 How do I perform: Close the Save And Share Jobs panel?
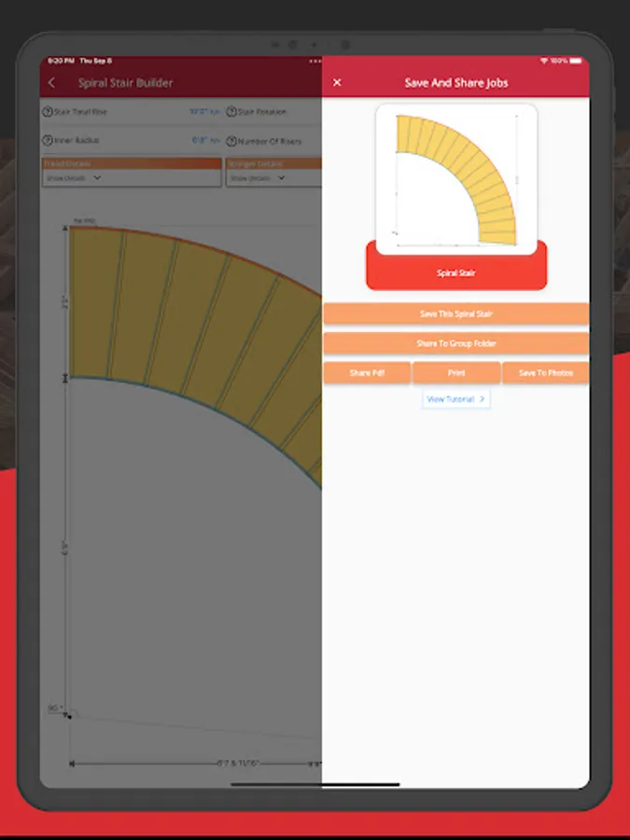point(337,82)
